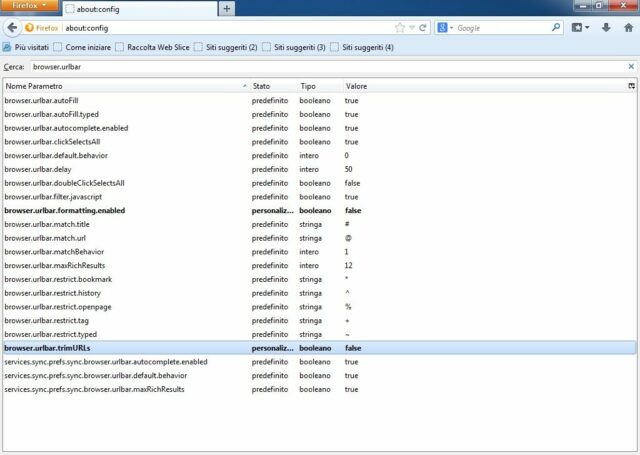Click the Cerca filter input field
The height and width of the screenshot is (455, 640).
pyautogui.click(x=320, y=67)
